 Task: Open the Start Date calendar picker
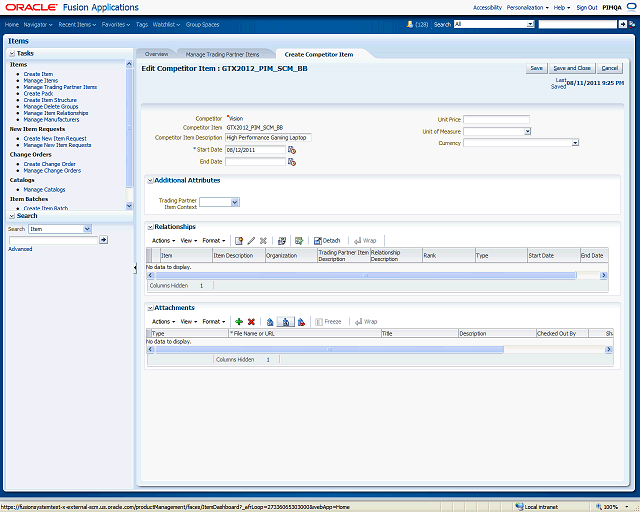(292, 149)
